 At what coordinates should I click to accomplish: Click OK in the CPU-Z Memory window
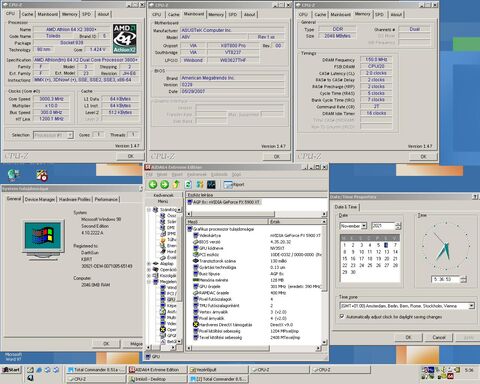[x=423, y=156]
